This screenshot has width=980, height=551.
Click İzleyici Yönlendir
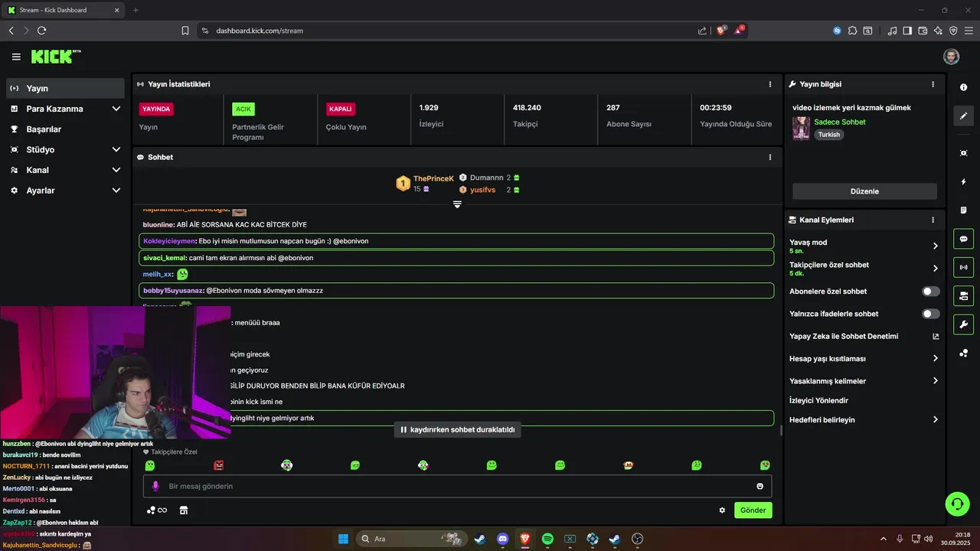(x=818, y=400)
